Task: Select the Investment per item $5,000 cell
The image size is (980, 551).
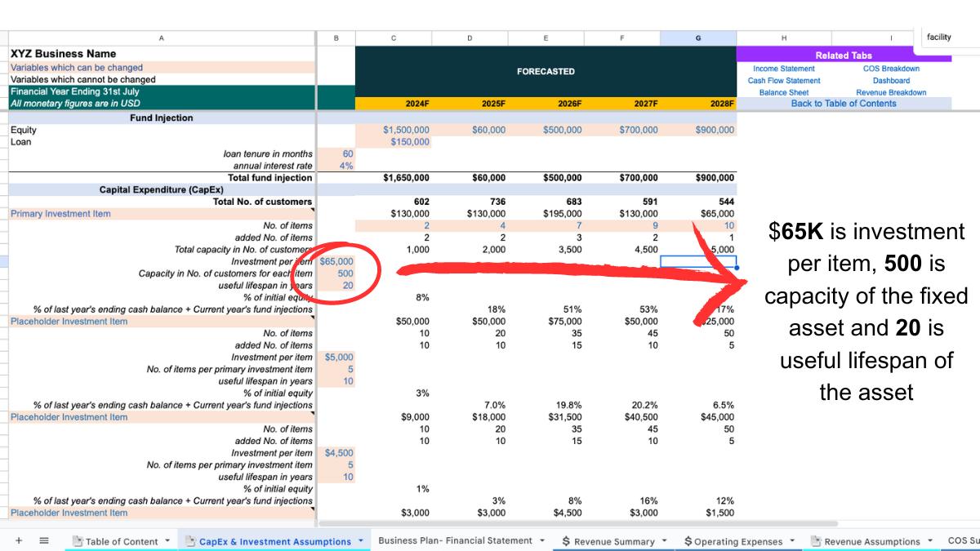Action: click(x=336, y=357)
